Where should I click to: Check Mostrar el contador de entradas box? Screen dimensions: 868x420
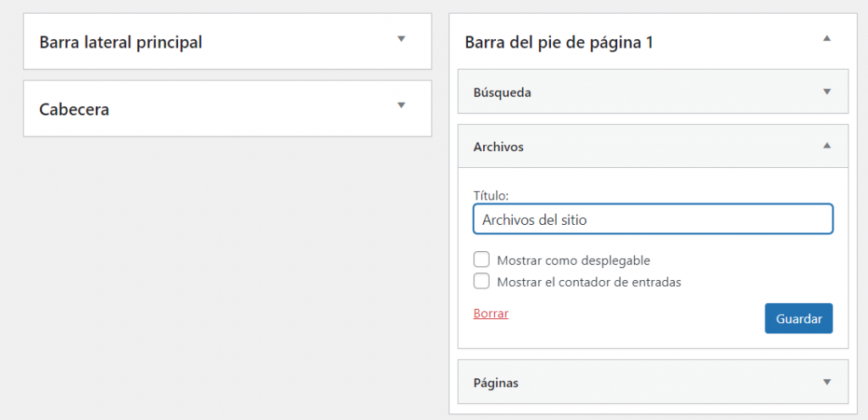pos(481,281)
